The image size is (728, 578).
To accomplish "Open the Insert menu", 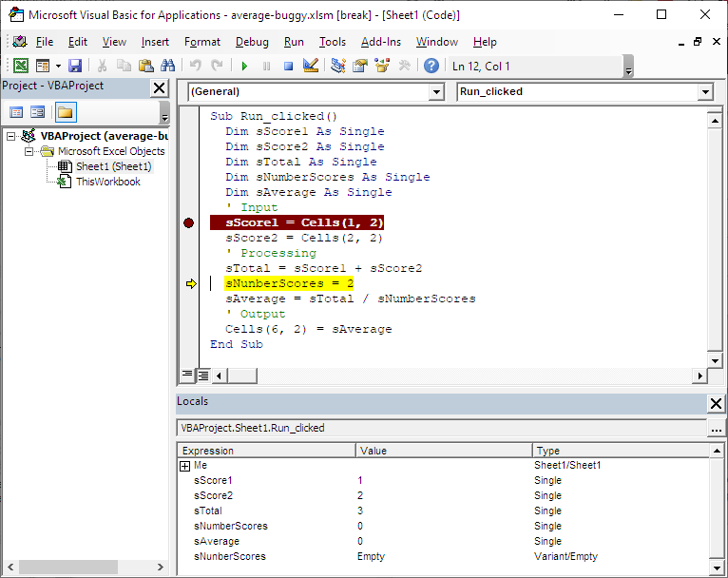I will [155, 42].
